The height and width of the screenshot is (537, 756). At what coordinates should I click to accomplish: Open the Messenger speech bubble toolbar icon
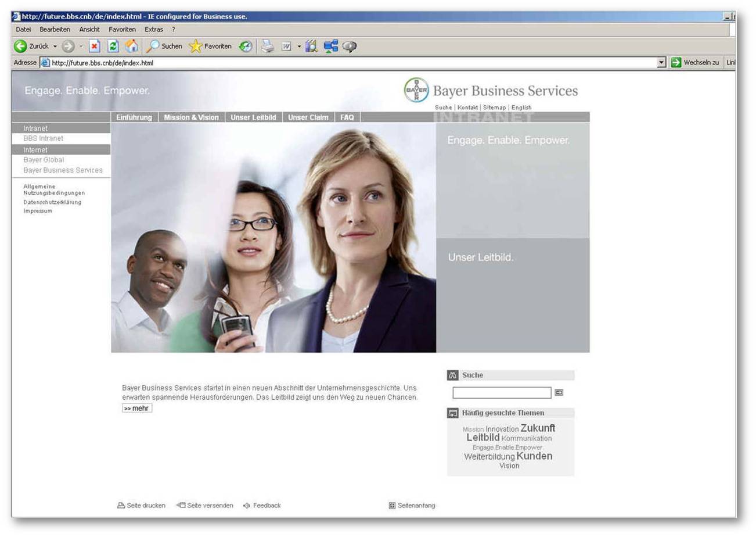(x=349, y=46)
